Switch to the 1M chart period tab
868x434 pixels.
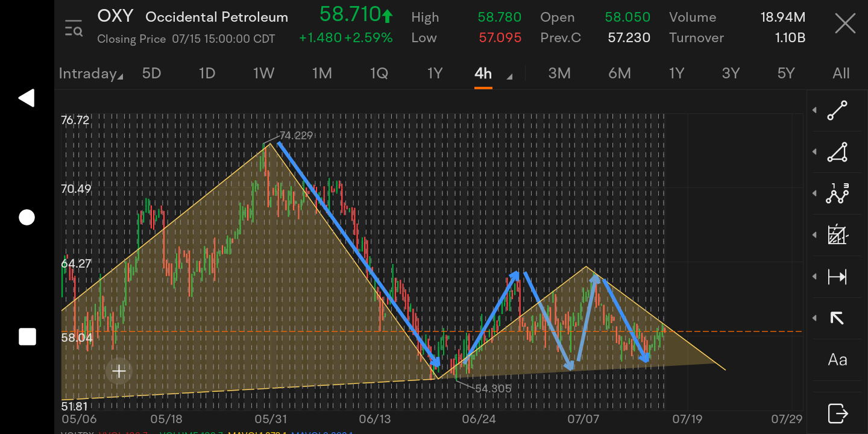pyautogui.click(x=322, y=74)
